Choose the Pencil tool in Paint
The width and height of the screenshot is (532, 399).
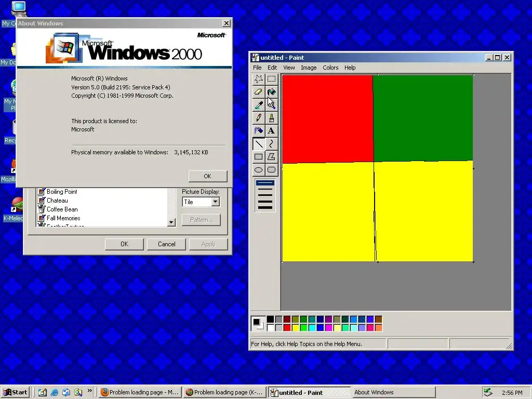click(x=259, y=118)
